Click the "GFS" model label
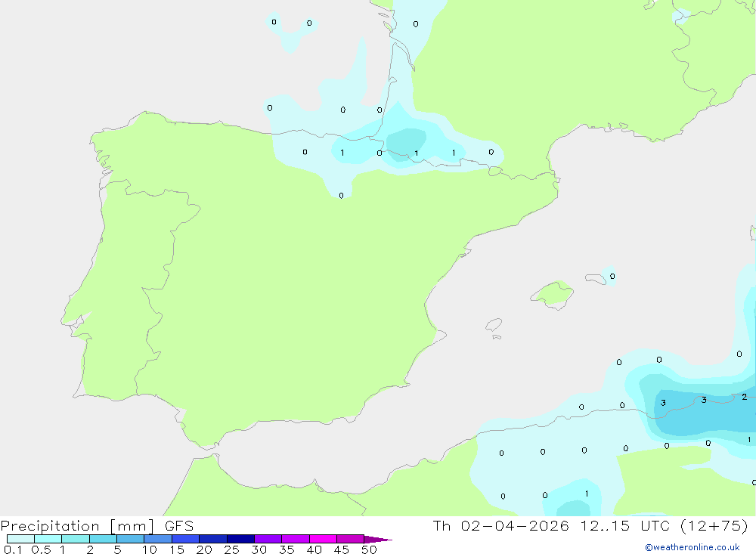The width and height of the screenshot is (756, 554). (179, 526)
